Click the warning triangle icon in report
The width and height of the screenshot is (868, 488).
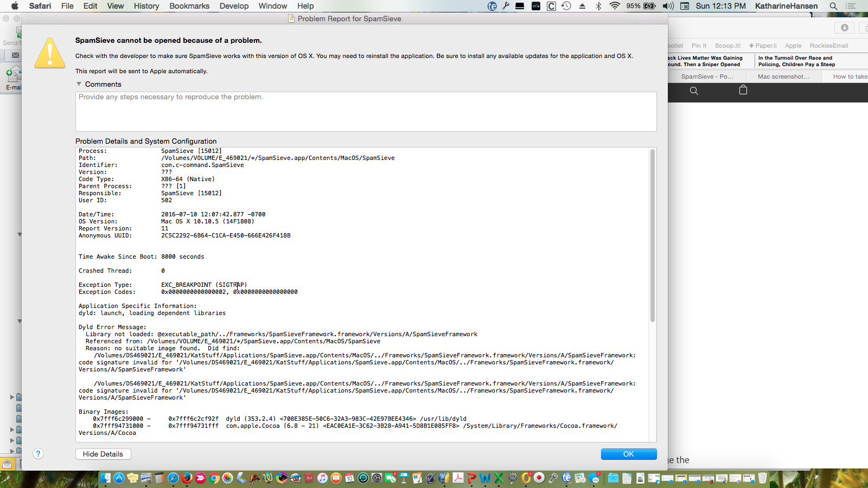[50, 53]
